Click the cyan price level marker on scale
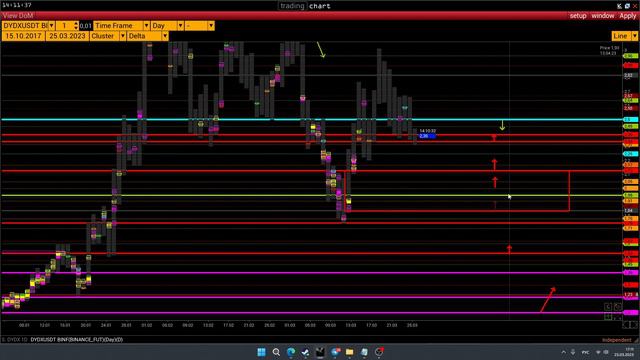Screen dimensions: 640x360 (x=631, y=120)
